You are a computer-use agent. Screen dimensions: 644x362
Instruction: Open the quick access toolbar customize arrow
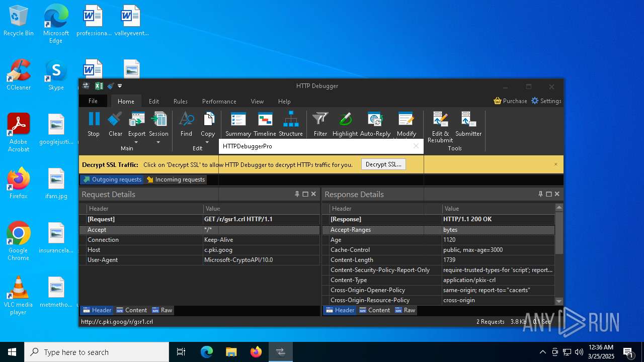120,86
